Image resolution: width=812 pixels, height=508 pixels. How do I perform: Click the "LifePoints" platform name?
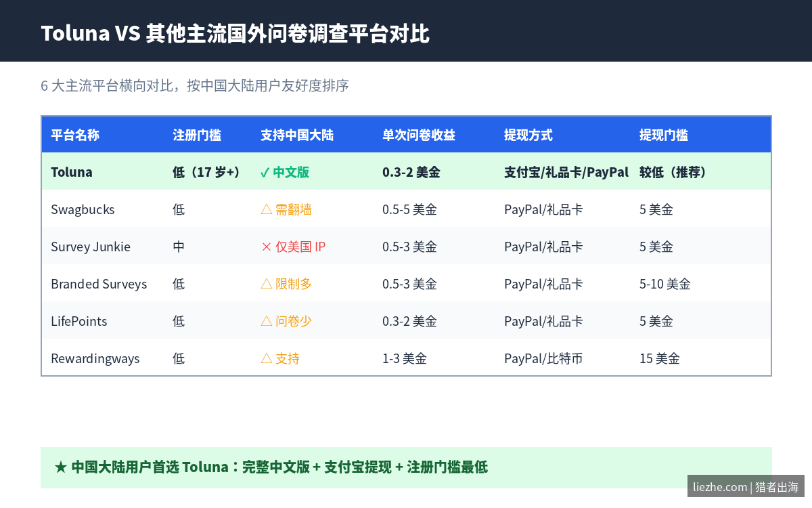pos(79,321)
